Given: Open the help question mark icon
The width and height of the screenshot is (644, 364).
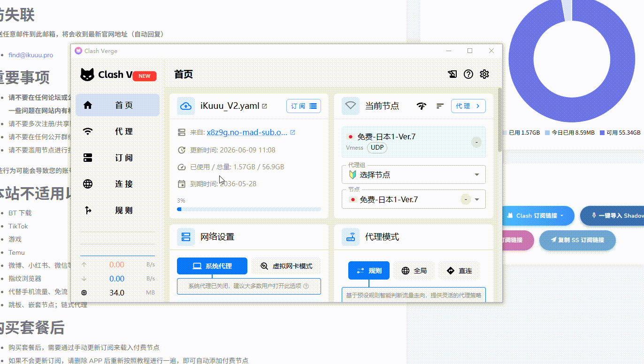Looking at the screenshot, I should pyautogui.click(x=468, y=74).
